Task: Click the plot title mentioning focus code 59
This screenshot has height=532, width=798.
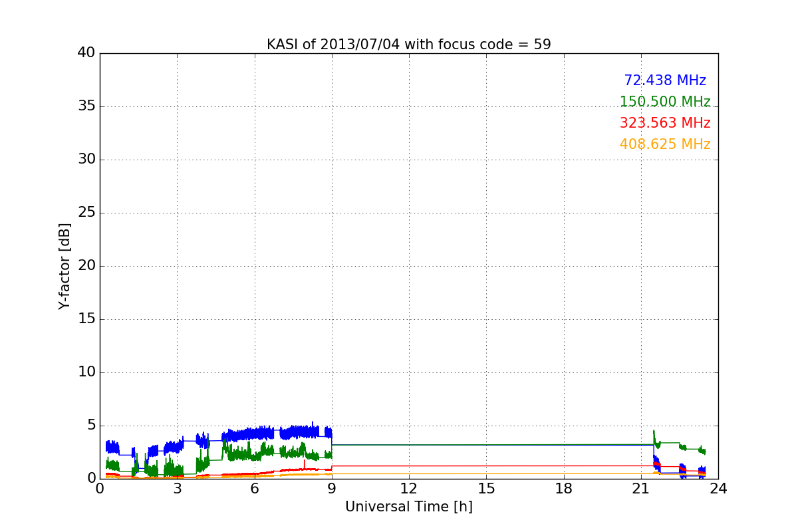Action: click(x=409, y=45)
